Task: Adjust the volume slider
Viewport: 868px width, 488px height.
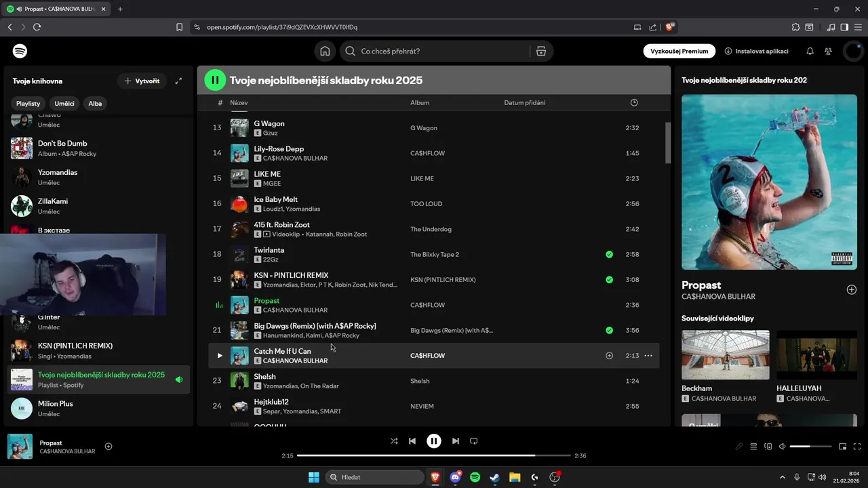Action: click(x=810, y=447)
